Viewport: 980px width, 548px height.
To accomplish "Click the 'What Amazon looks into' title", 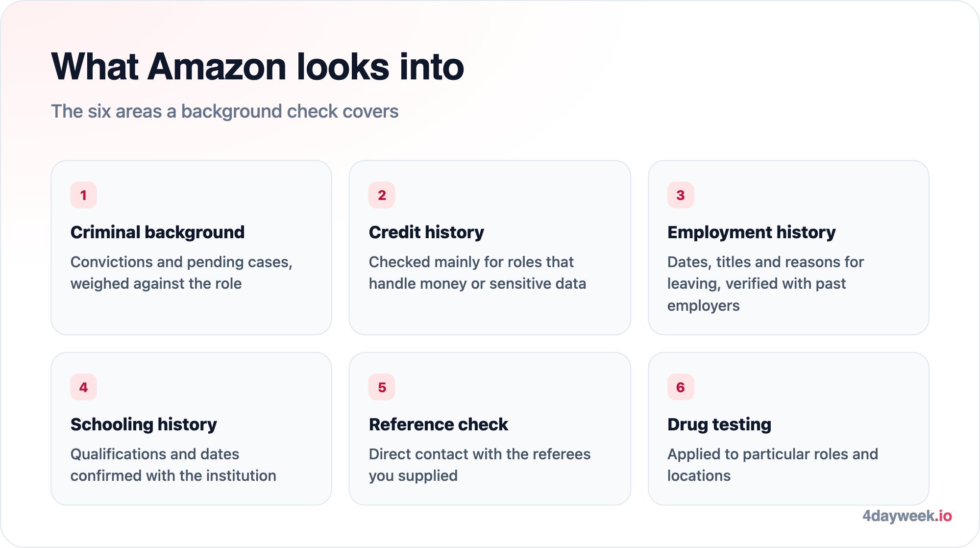I will [x=258, y=67].
